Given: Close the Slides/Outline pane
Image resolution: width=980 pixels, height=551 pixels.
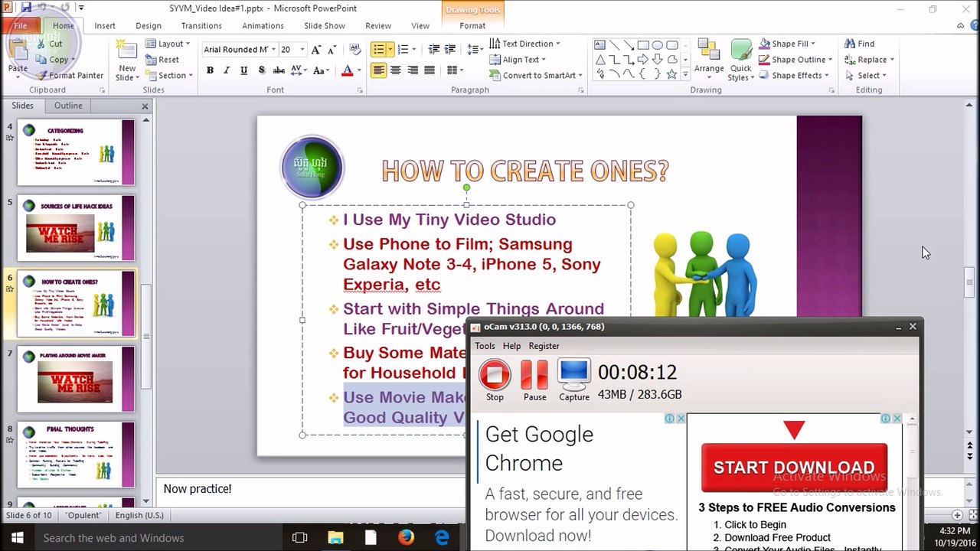Looking at the screenshot, I should pyautogui.click(x=145, y=106).
